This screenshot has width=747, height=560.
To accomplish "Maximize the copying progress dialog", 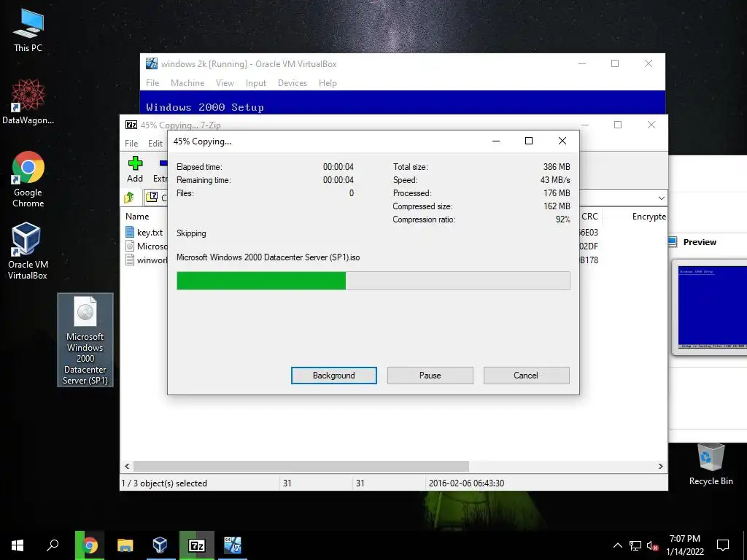I will [529, 141].
